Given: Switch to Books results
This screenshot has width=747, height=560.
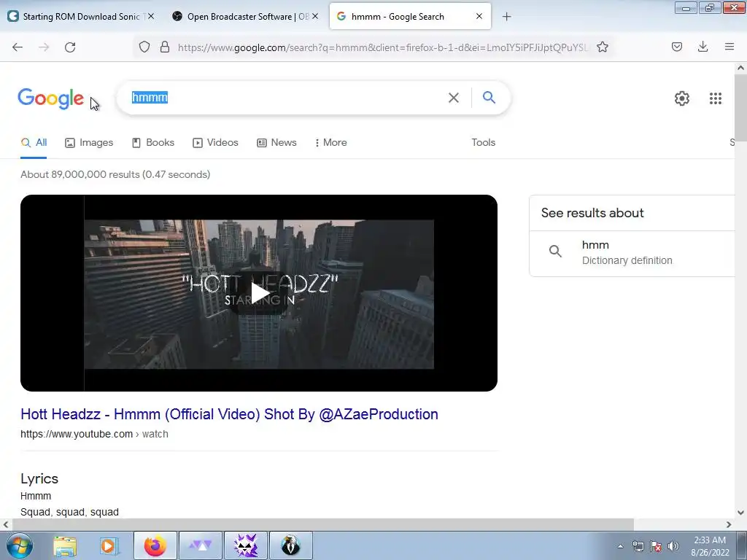Looking at the screenshot, I should tap(153, 142).
